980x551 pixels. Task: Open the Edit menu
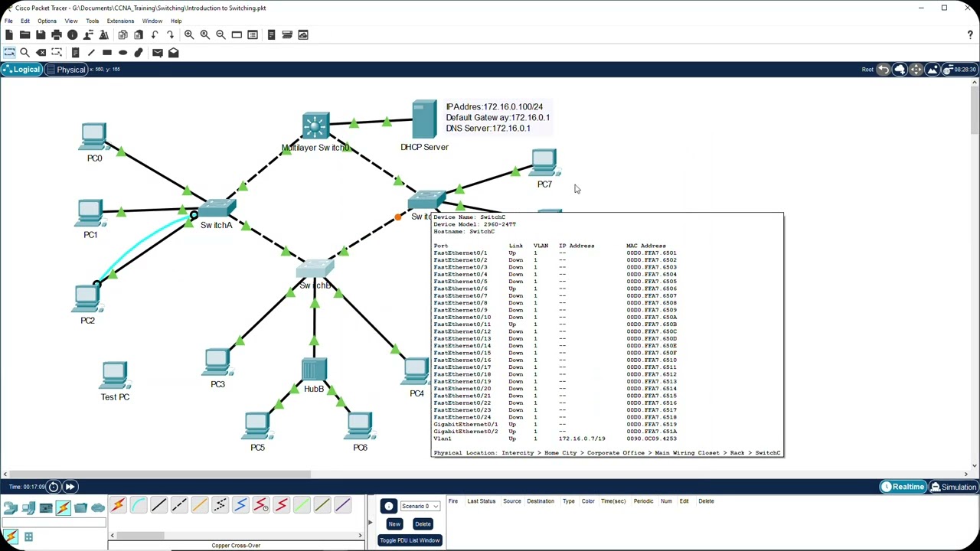[25, 21]
